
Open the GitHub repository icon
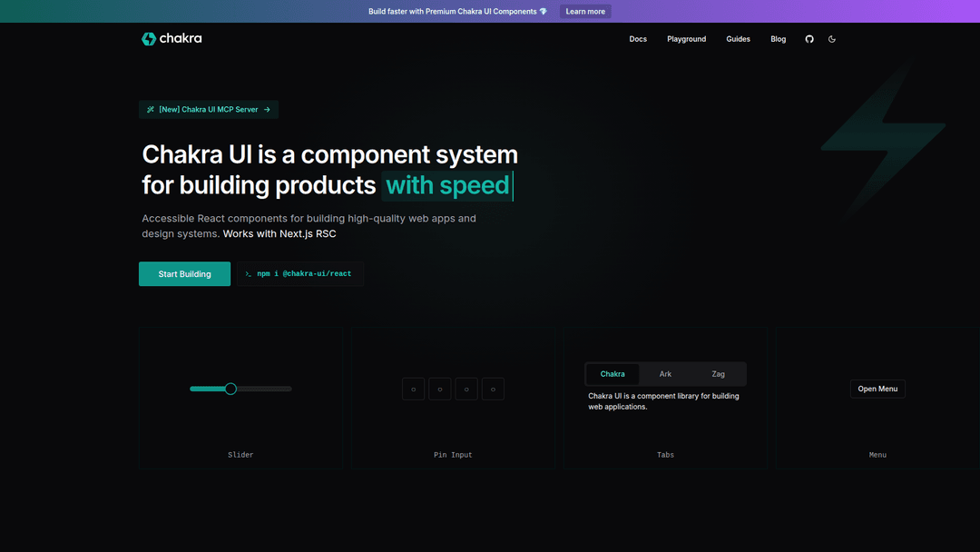pyautogui.click(x=809, y=39)
